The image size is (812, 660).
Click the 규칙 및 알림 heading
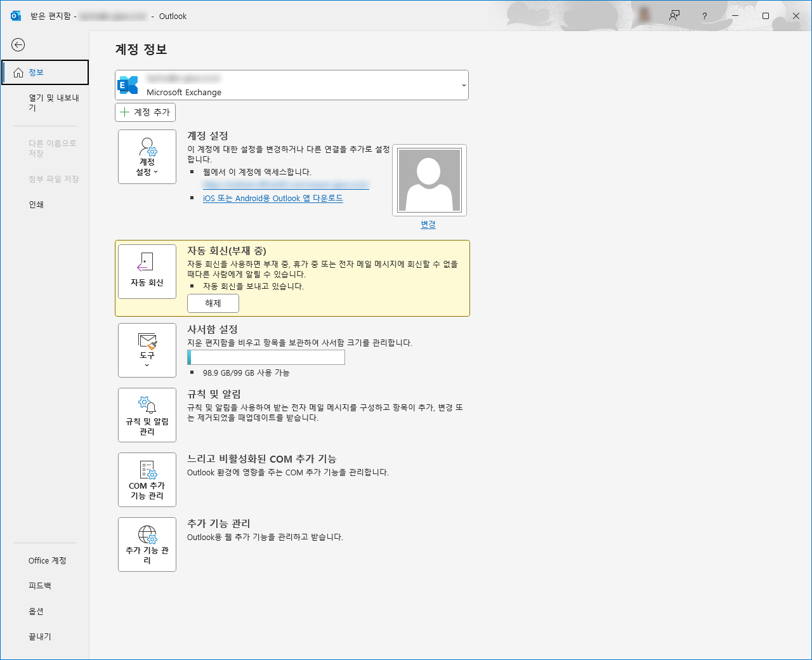click(214, 394)
